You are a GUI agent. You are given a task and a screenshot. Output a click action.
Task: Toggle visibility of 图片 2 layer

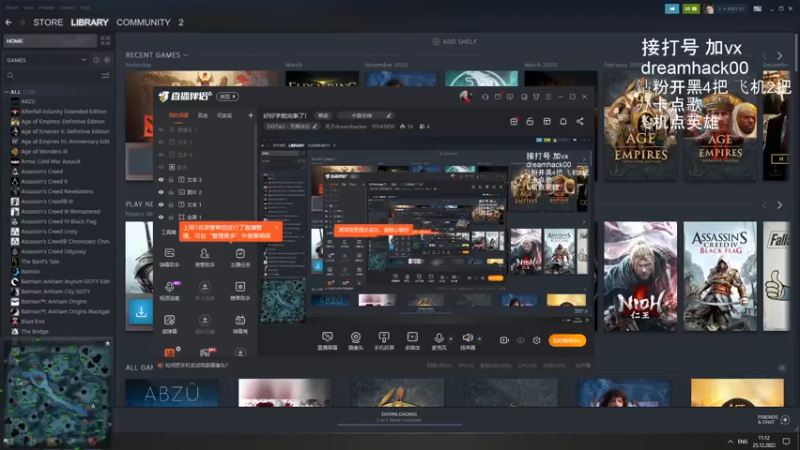click(x=161, y=192)
